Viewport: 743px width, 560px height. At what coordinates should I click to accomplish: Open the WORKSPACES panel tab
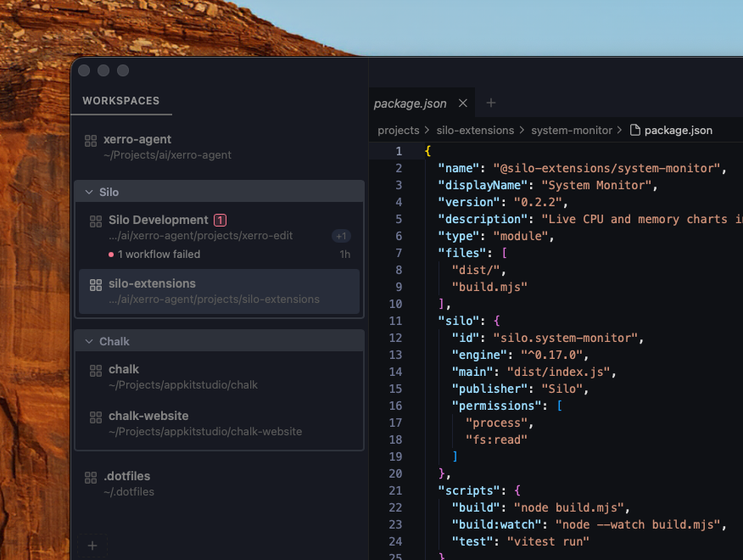coord(120,100)
